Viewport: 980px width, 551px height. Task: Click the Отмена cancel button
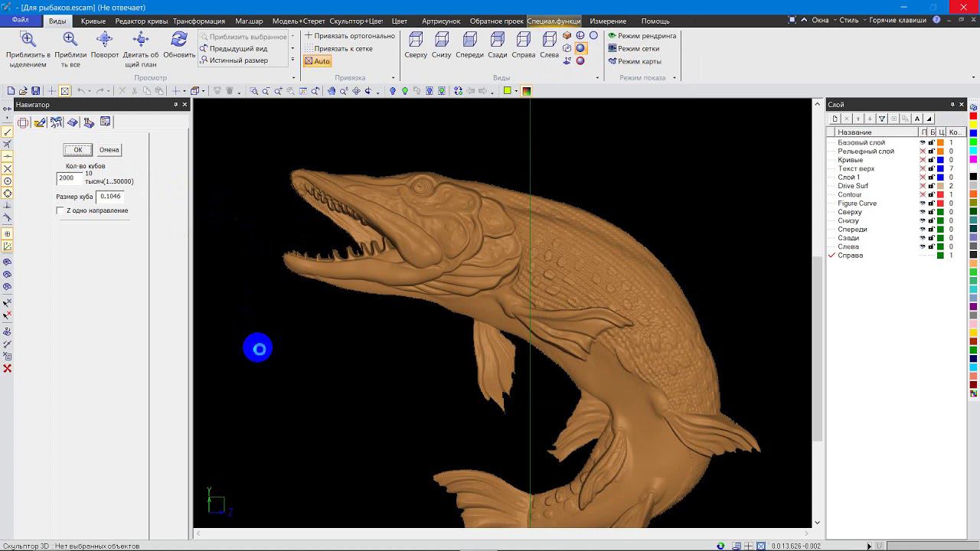pyautogui.click(x=109, y=150)
